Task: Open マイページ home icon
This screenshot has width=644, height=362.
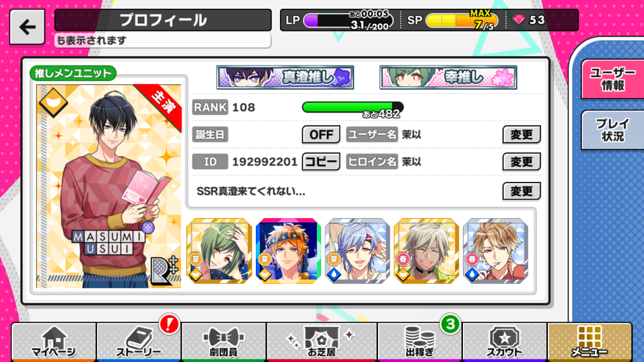Action: click(x=54, y=342)
